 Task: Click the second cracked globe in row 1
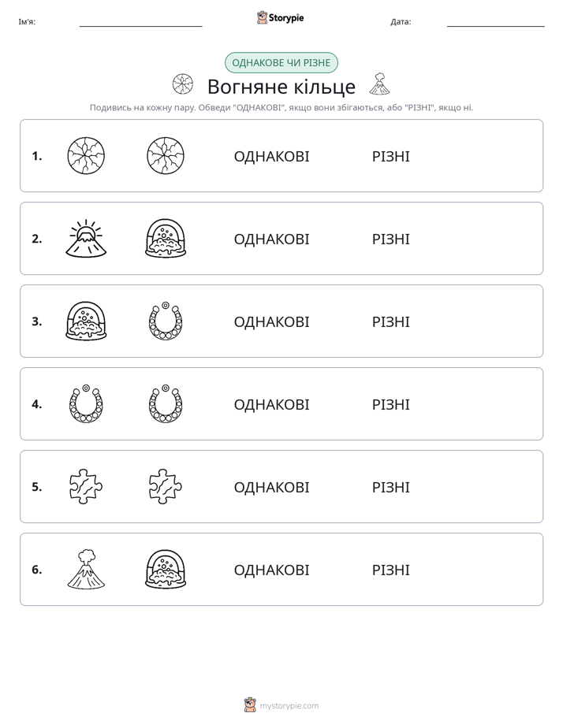pyautogui.click(x=166, y=155)
